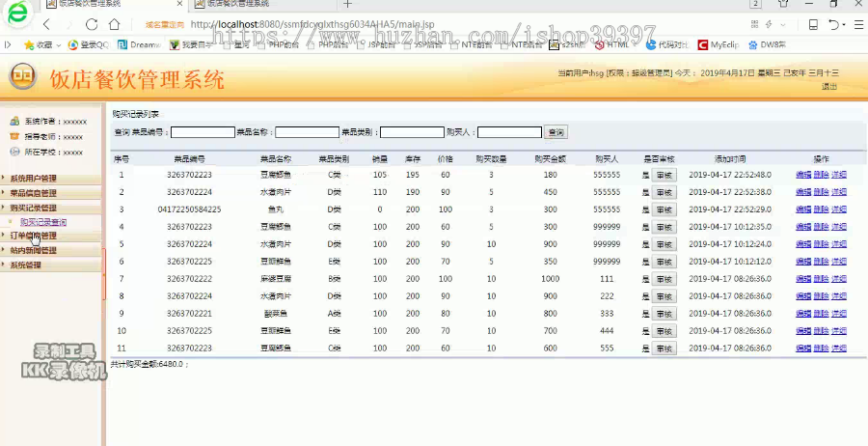Click the grid apps icon in address bar
Viewport: 868px width, 446px height.
754,24
